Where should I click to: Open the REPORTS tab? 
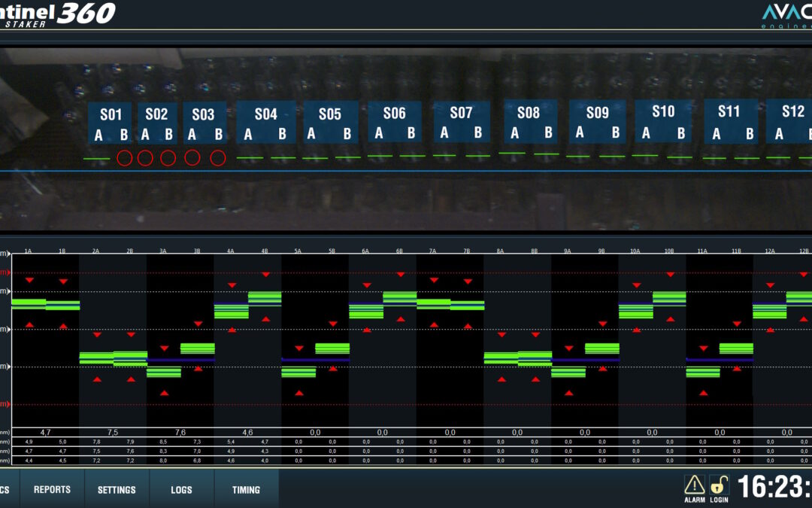coord(52,489)
